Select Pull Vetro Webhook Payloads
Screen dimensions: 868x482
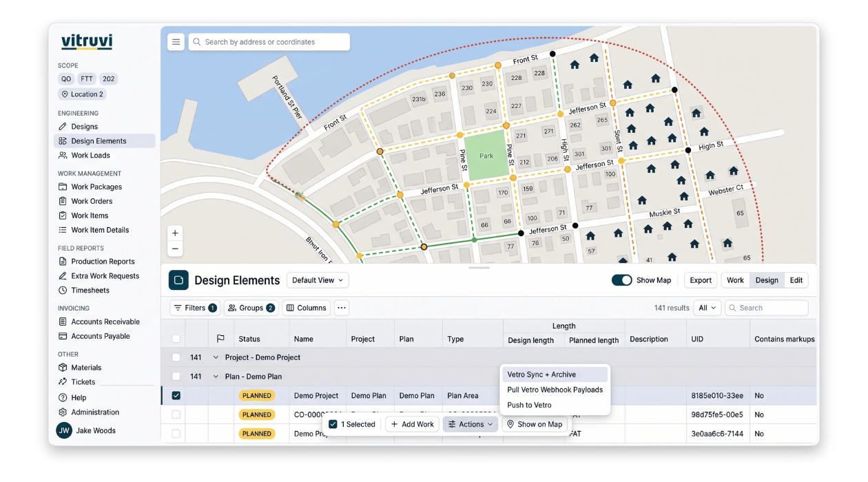555,390
